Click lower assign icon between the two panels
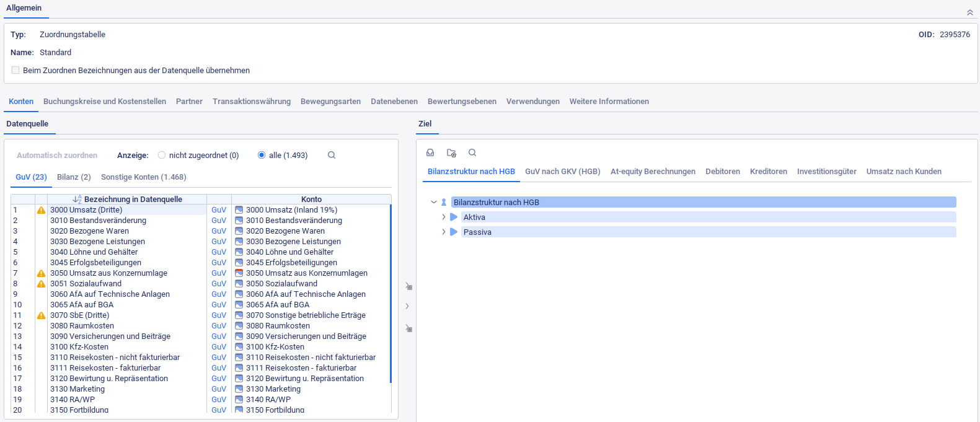Image resolution: width=980 pixels, height=422 pixels. (408, 328)
